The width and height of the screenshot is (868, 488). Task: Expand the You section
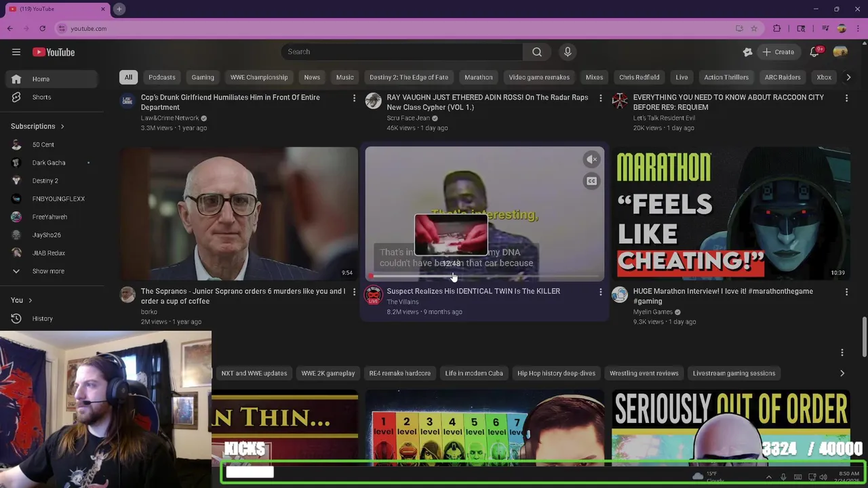[21, 300]
